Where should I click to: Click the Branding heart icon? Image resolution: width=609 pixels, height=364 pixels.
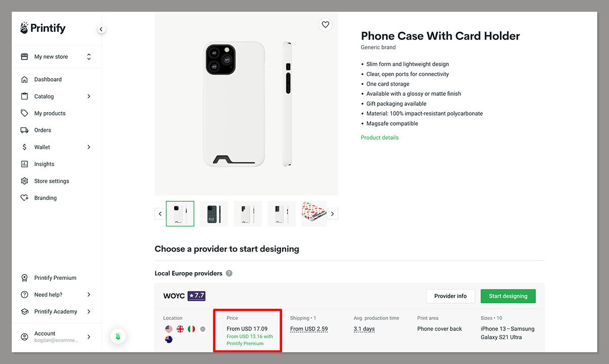(24, 198)
